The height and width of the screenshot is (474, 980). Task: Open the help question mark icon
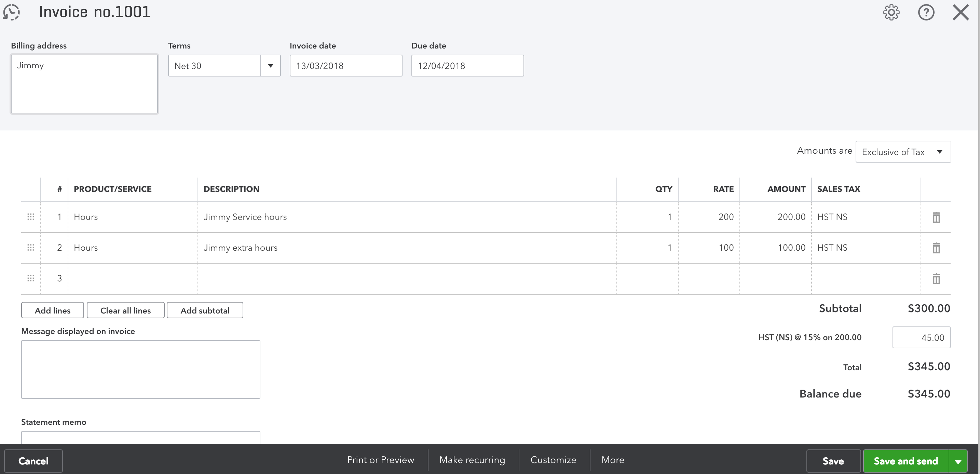point(926,13)
